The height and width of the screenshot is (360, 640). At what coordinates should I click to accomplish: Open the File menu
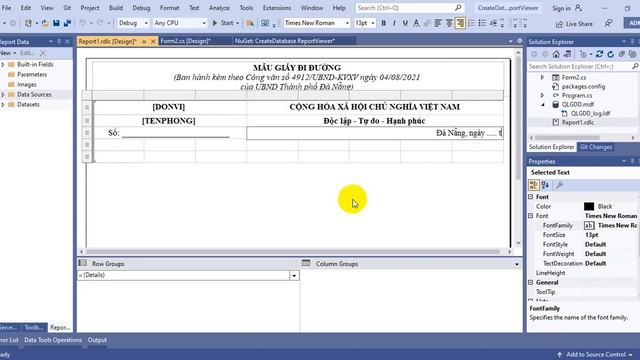click(x=7, y=8)
